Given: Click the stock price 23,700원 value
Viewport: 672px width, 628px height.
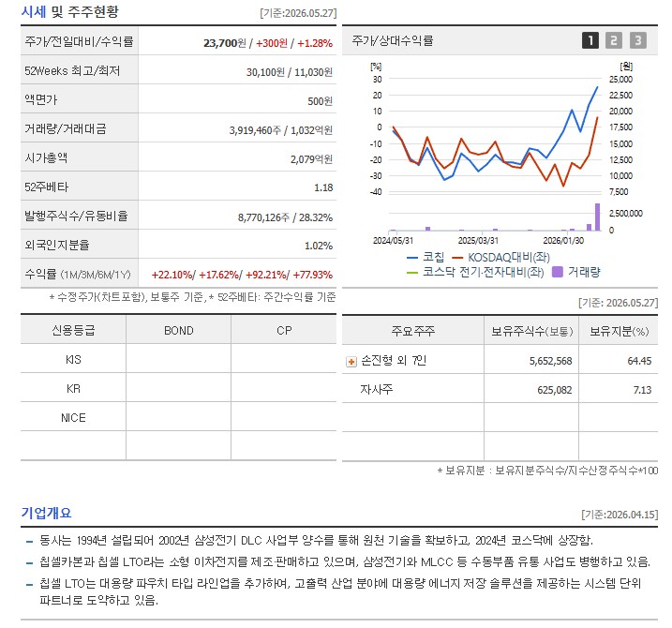Looking at the screenshot, I should click(225, 43).
